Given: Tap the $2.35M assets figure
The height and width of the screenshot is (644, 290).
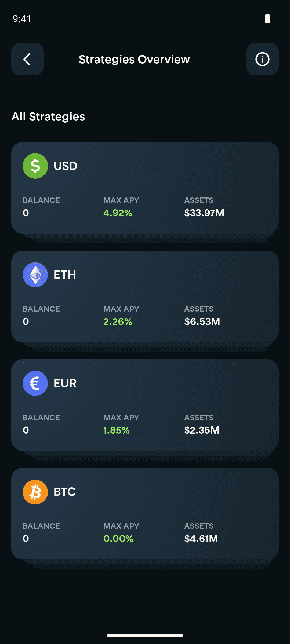Looking at the screenshot, I should point(202,430).
